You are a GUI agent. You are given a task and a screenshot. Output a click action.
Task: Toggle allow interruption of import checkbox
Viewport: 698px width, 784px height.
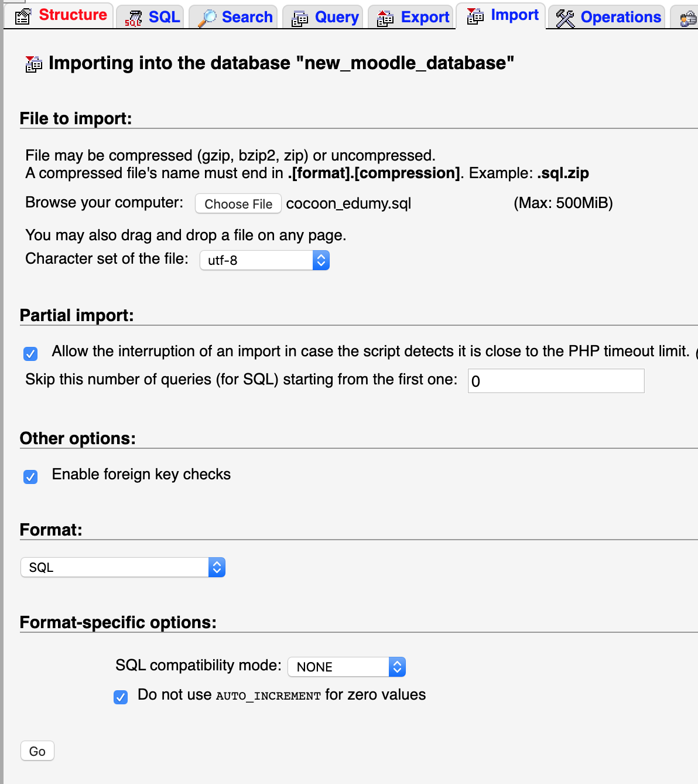pyautogui.click(x=30, y=353)
